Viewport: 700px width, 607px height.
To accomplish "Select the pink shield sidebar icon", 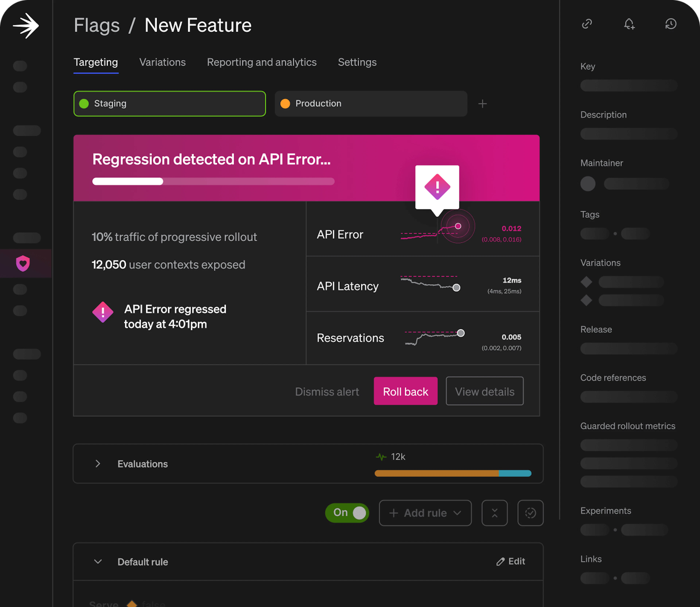I will [x=23, y=263].
